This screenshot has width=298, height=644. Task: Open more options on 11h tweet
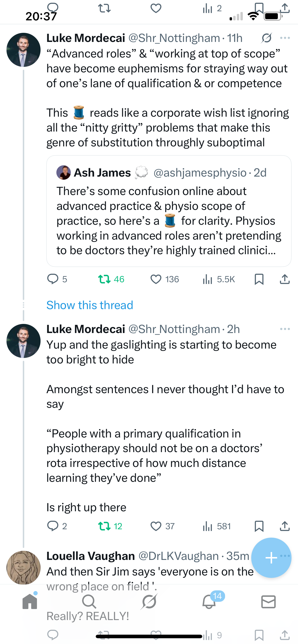(285, 38)
